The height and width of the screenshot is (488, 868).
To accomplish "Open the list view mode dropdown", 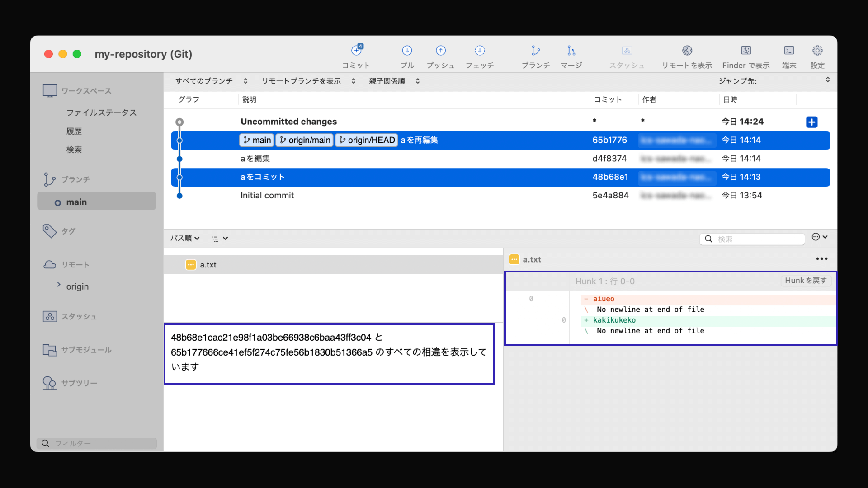I will pos(220,238).
